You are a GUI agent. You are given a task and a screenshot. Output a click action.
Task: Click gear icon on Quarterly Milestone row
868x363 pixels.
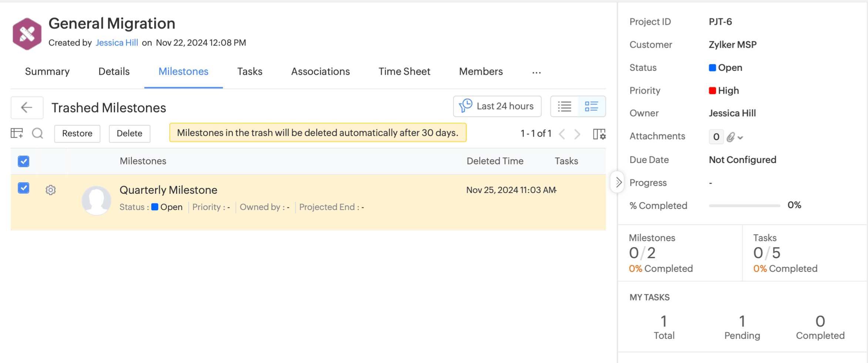pyautogui.click(x=51, y=190)
